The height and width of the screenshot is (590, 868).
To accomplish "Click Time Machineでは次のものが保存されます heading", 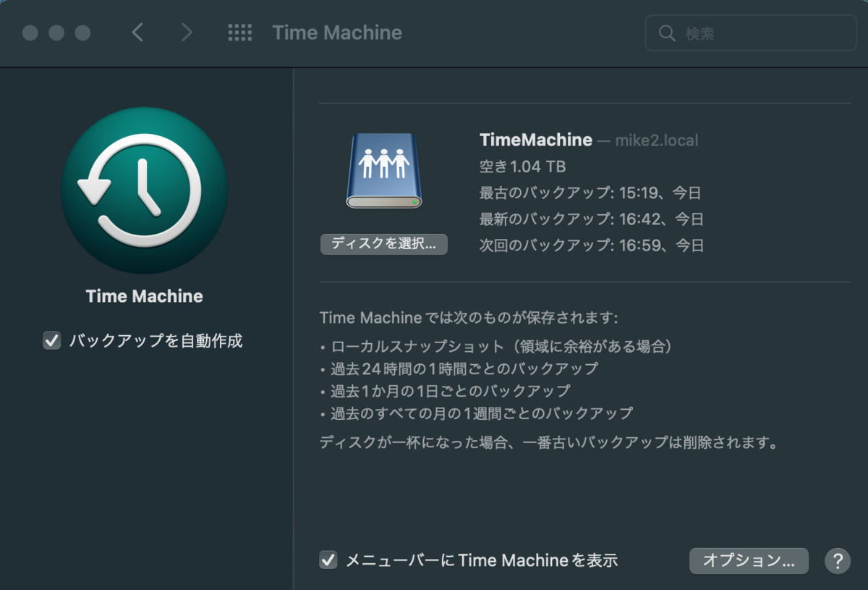I will tap(469, 317).
